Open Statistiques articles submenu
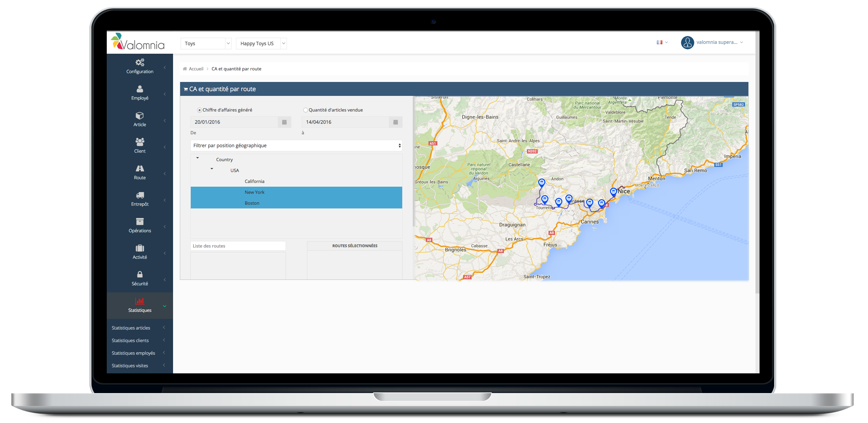This screenshot has width=868, height=423. (x=166, y=327)
